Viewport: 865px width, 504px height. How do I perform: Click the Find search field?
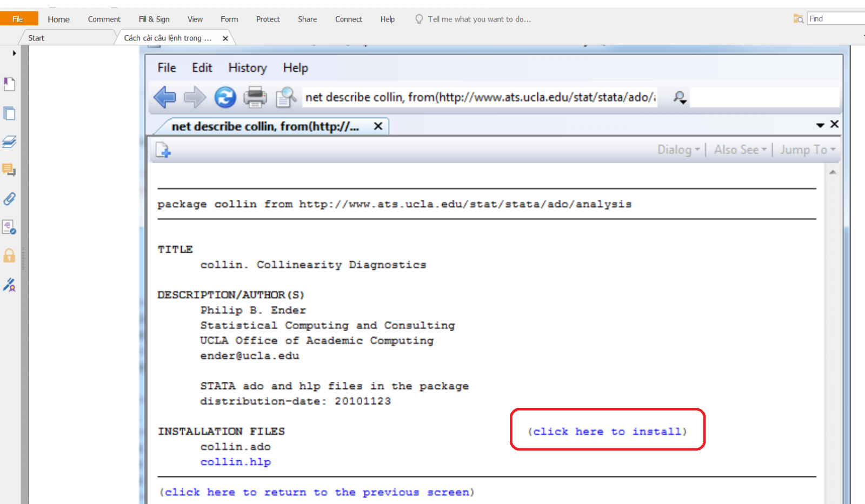point(835,19)
